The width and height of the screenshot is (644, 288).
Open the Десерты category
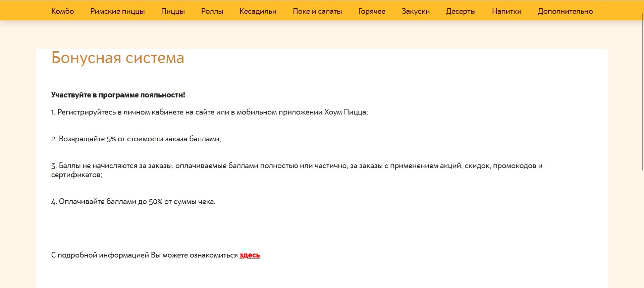tap(461, 11)
